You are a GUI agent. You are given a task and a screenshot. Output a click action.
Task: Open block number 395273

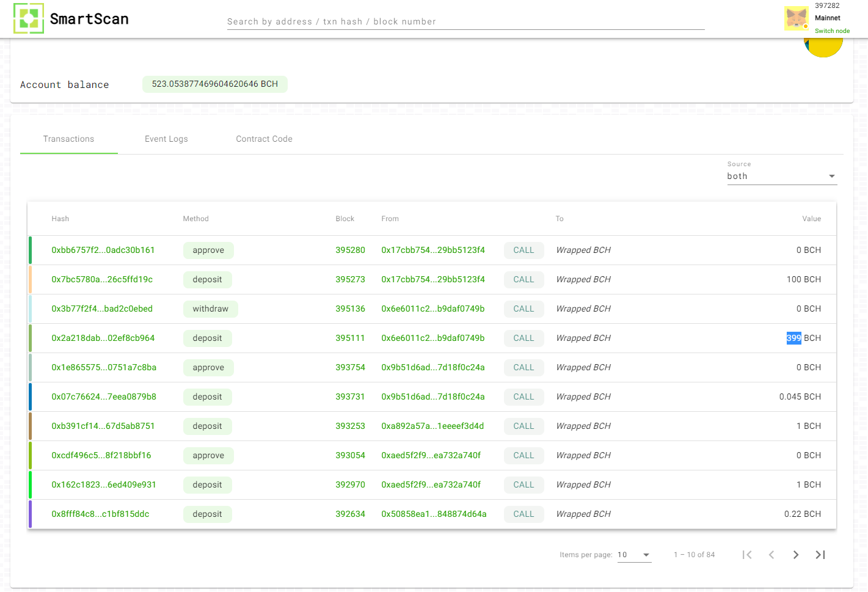pyautogui.click(x=351, y=280)
